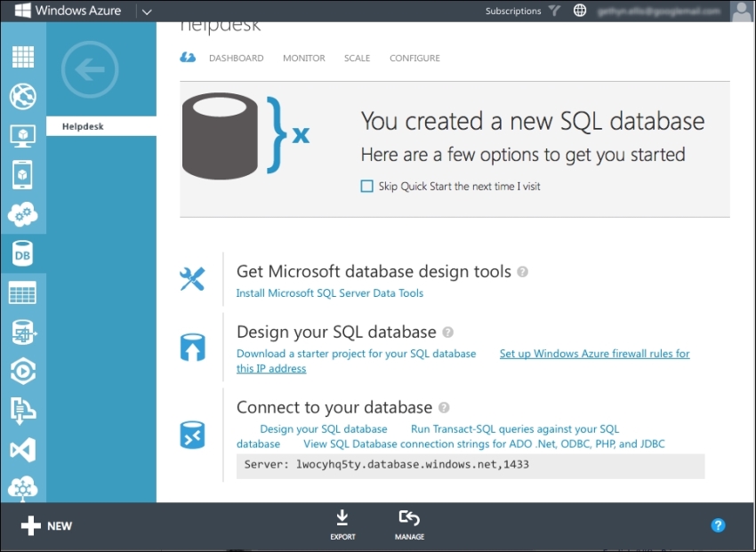This screenshot has height=552, width=756.
Task: Click the wrench and screwdriver tools icon
Action: [x=192, y=279]
